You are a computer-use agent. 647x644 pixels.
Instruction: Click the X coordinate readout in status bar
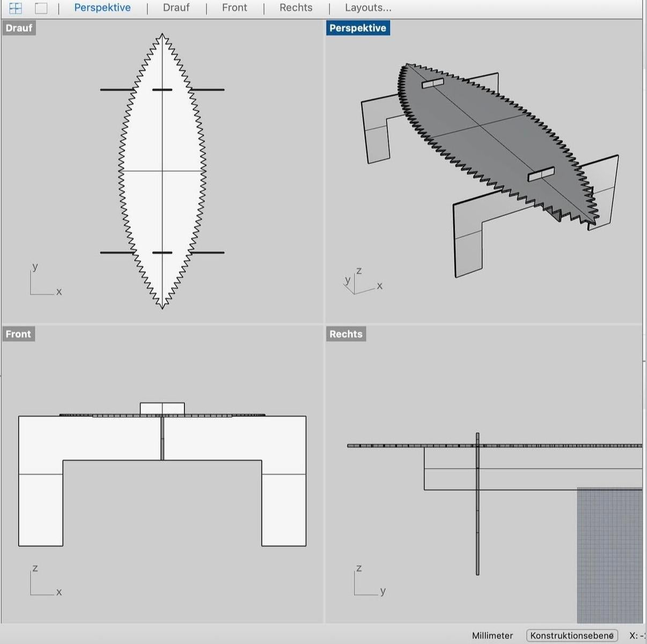[637, 635]
